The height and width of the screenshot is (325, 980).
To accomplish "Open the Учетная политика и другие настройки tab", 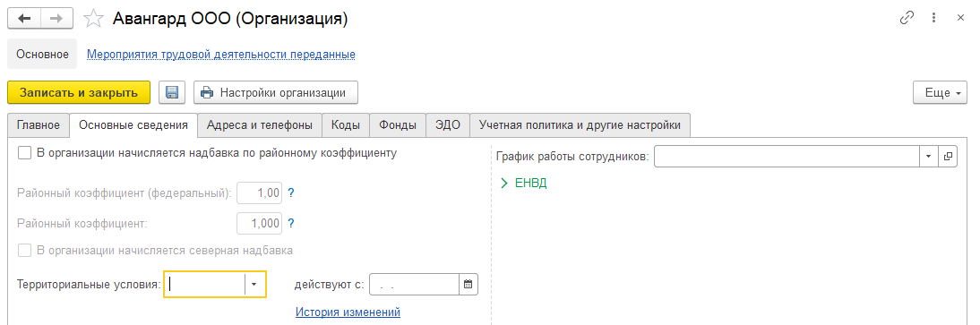I will (580, 125).
